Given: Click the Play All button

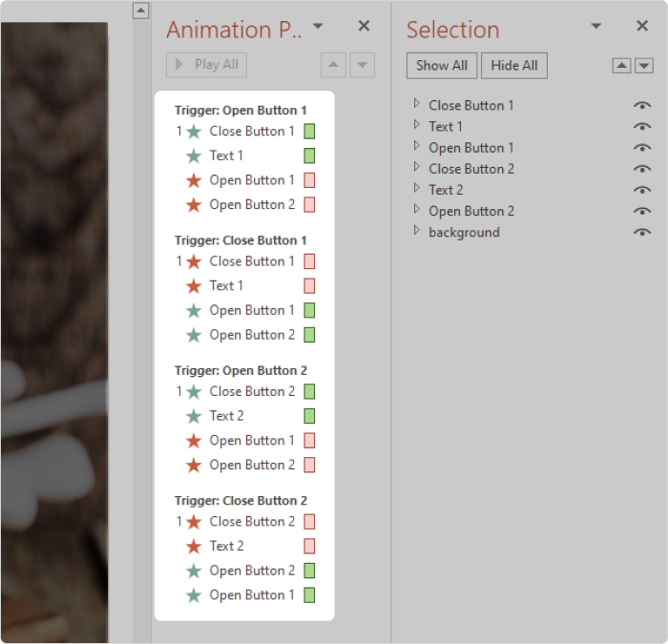Looking at the screenshot, I should [x=207, y=65].
